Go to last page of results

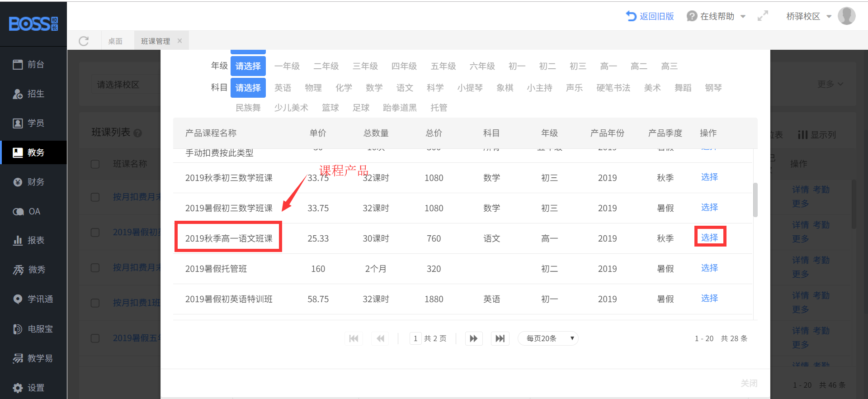coord(500,338)
